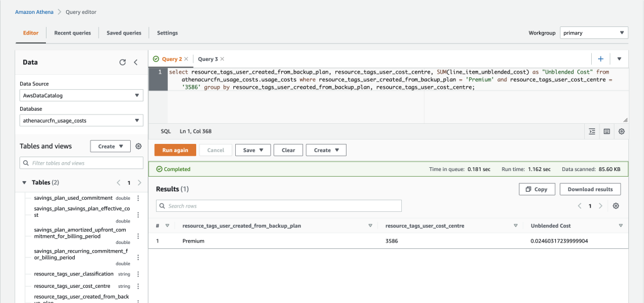Go to the next results page
Image resolution: width=644 pixels, height=303 pixels.
click(601, 206)
